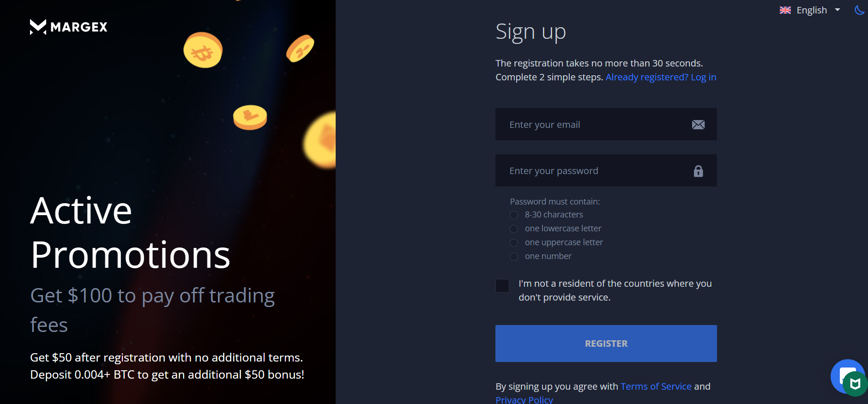Open the Privacy Policy link
Viewport: 868px width, 404px height.
[524, 399]
